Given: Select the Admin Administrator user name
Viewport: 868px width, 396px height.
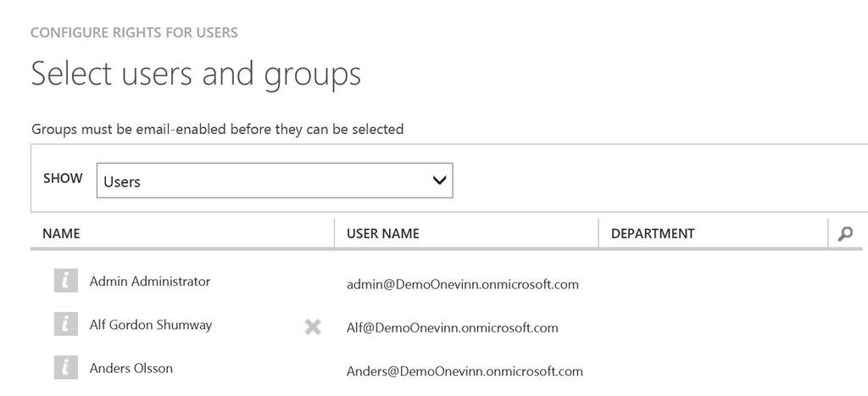Looking at the screenshot, I should click(x=150, y=282).
